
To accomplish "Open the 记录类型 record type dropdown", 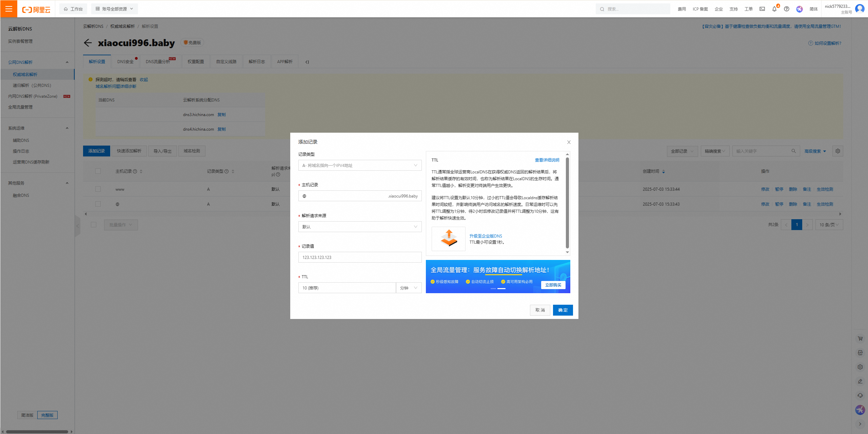I will coord(360,165).
